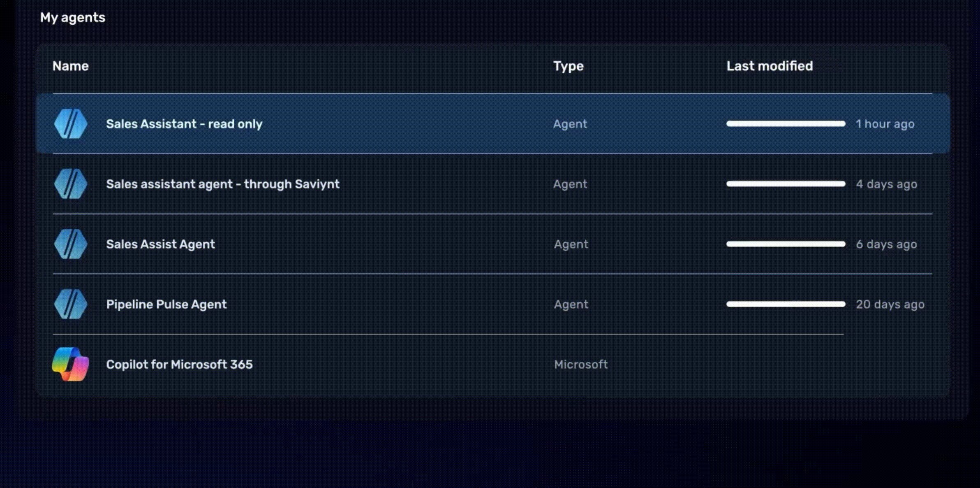This screenshot has height=488, width=980.
Task: Click the 4 days ago timestamp
Action: (886, 184)
